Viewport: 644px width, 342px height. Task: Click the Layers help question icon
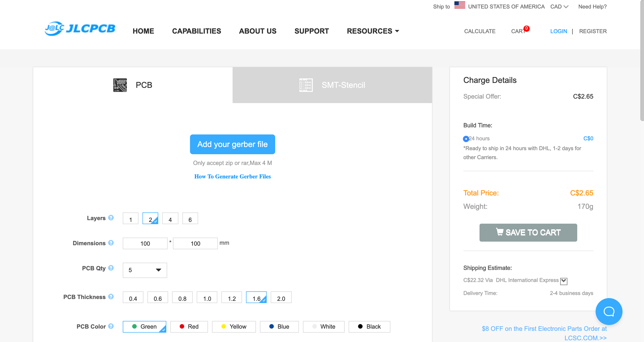(111, 218)
